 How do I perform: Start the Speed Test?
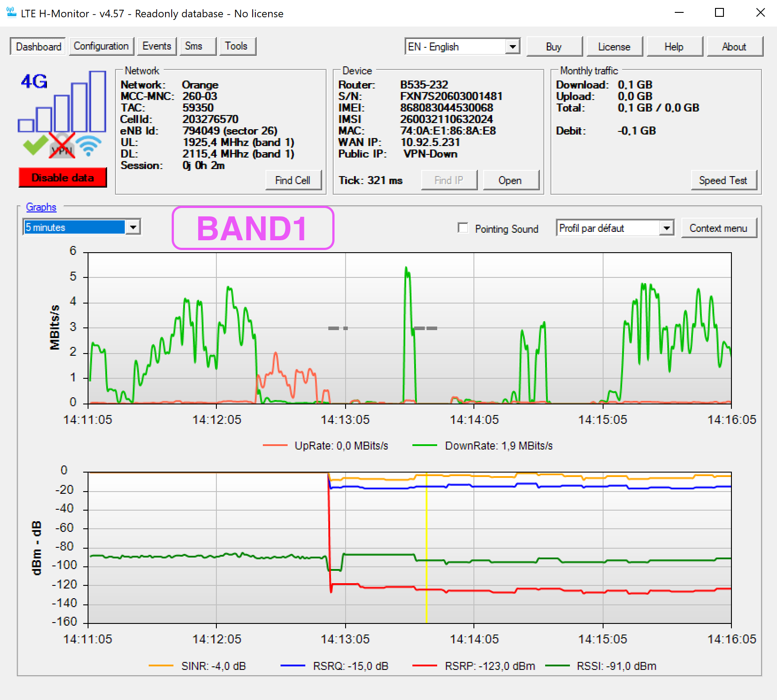click(x=723, y=180)
